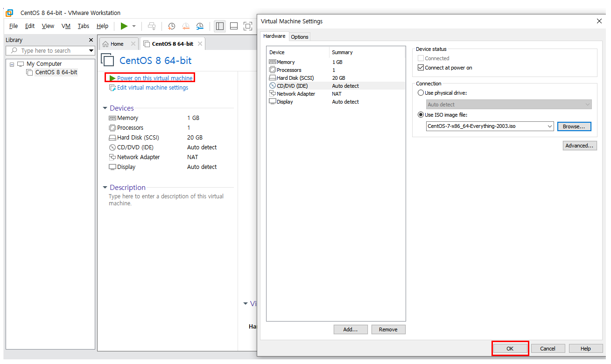Screen dimensions: 611x364
Task: Click Power on this virtual machine link
Action: pos(155,78)
